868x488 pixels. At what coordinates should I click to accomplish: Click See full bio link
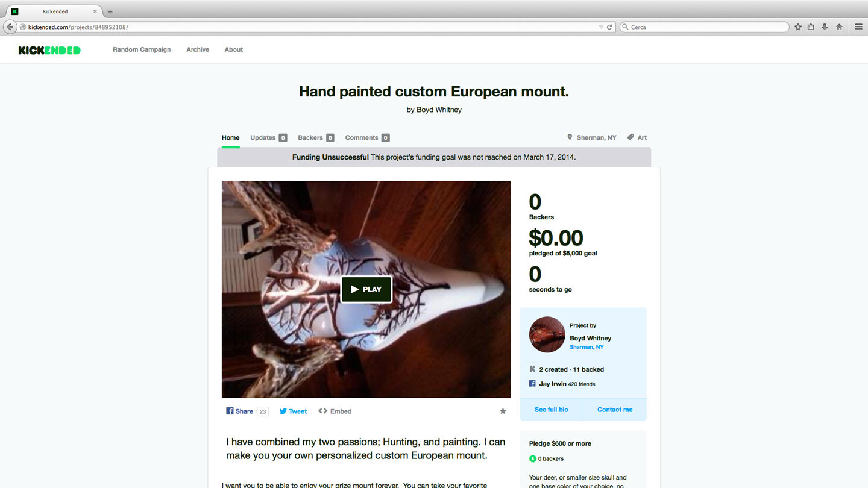click(552, 410)
